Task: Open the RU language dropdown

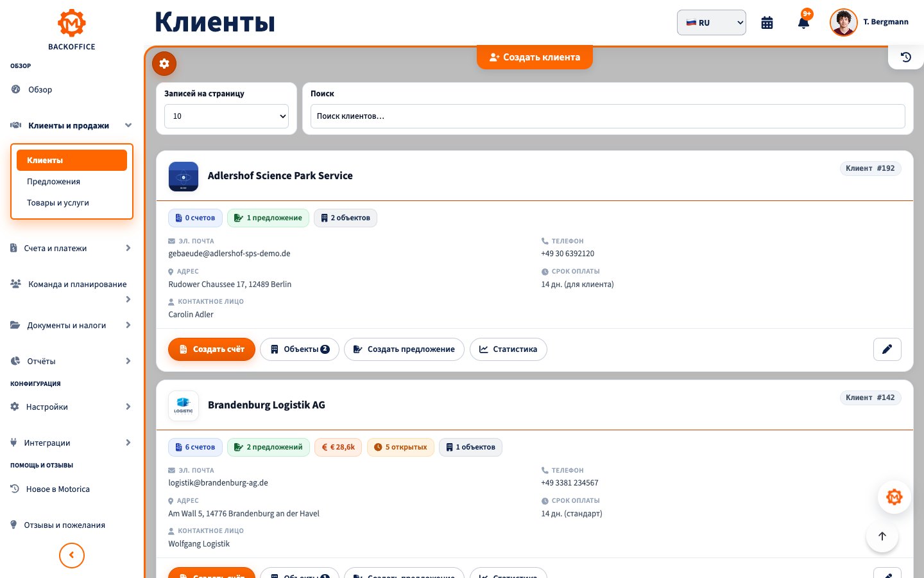Action: pos(712,22)
